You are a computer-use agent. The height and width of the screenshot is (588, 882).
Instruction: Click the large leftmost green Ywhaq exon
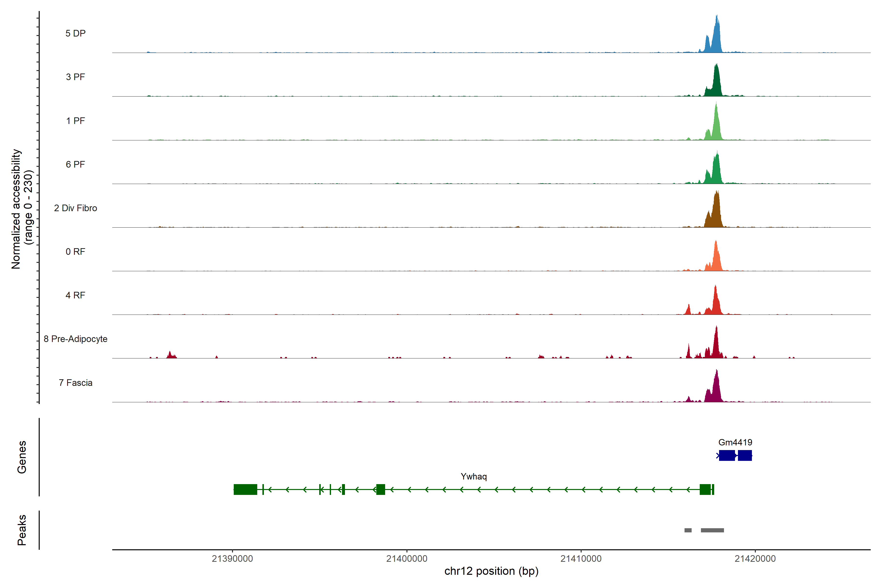tap(245, 489)
